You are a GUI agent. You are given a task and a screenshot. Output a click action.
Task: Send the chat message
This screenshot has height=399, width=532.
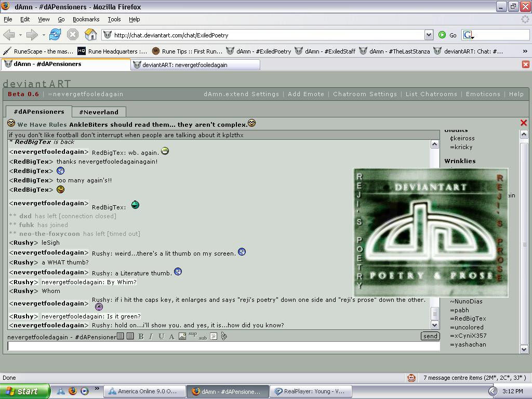(430, 336)
